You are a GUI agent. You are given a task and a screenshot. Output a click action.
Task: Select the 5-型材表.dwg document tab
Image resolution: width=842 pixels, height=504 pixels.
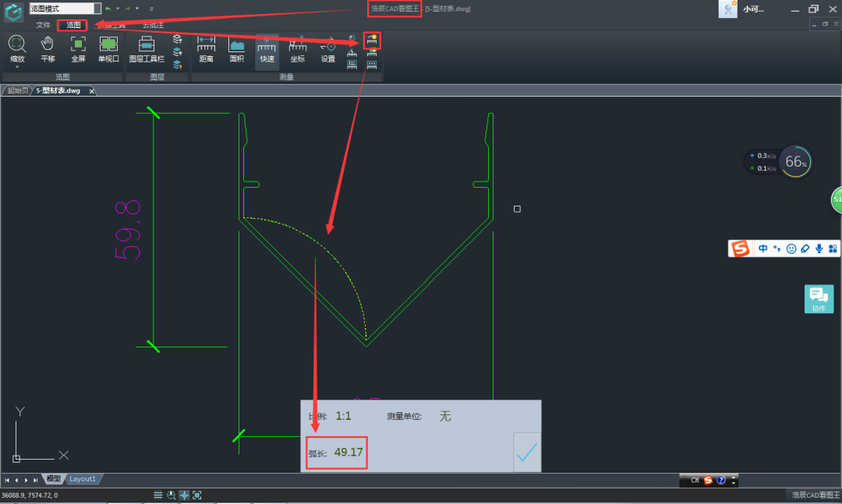click(x=58, y=90)
